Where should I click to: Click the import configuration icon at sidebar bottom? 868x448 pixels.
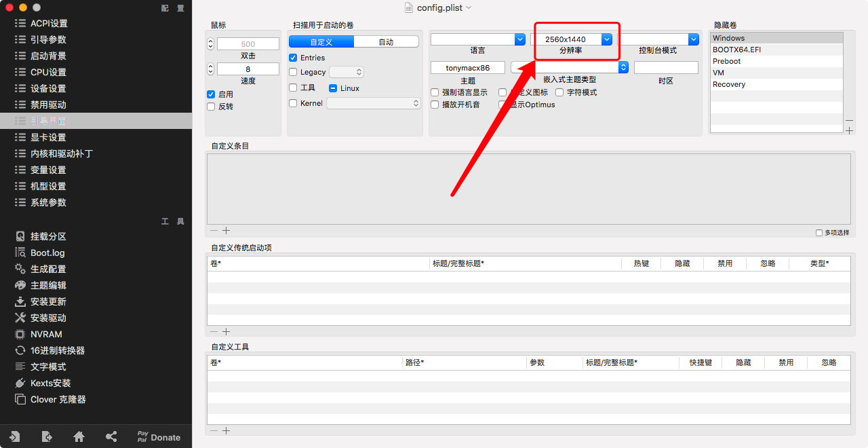click(x=14, y=436)
